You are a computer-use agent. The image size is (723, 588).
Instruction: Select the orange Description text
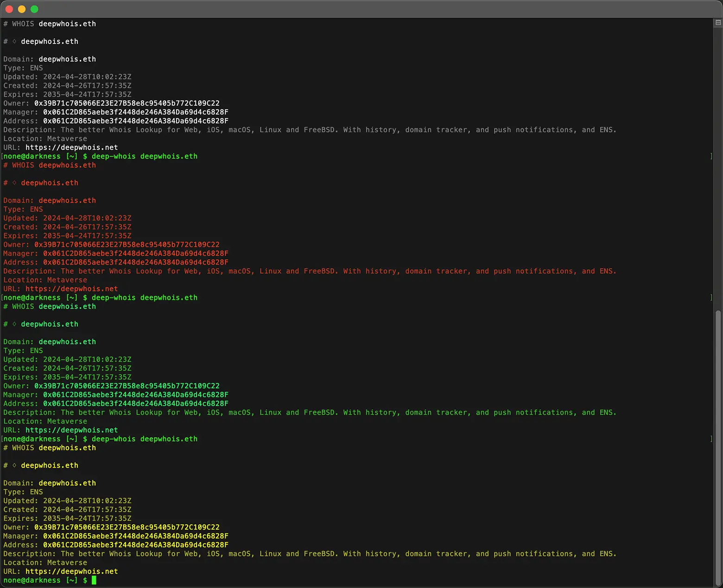310,271
